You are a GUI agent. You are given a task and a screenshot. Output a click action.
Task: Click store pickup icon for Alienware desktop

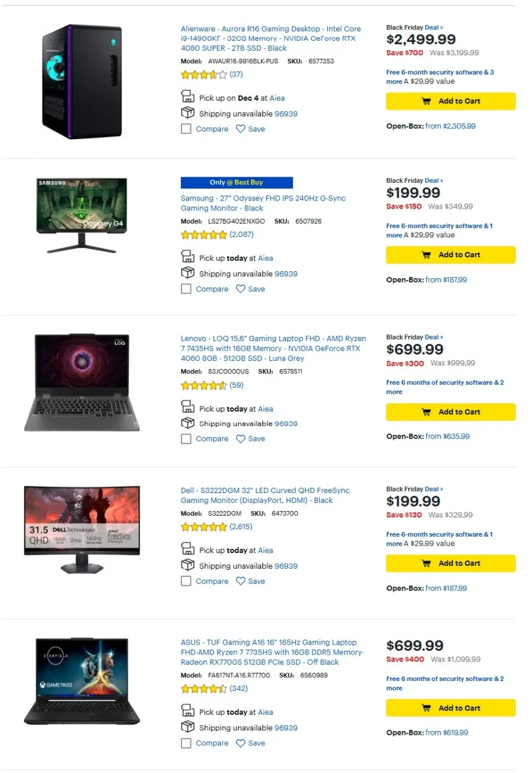pyautogui.click(x=187, y=97)
